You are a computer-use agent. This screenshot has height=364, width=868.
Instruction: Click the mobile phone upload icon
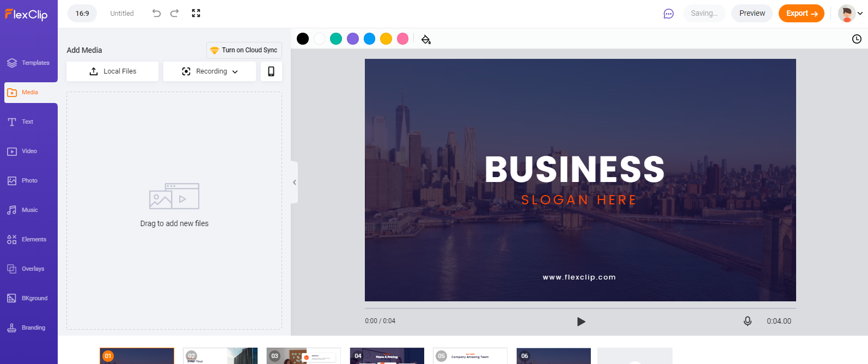271,71
